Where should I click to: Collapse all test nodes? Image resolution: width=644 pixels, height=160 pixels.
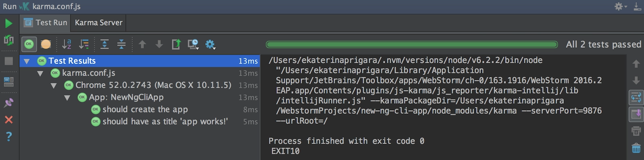coord(122,44)
